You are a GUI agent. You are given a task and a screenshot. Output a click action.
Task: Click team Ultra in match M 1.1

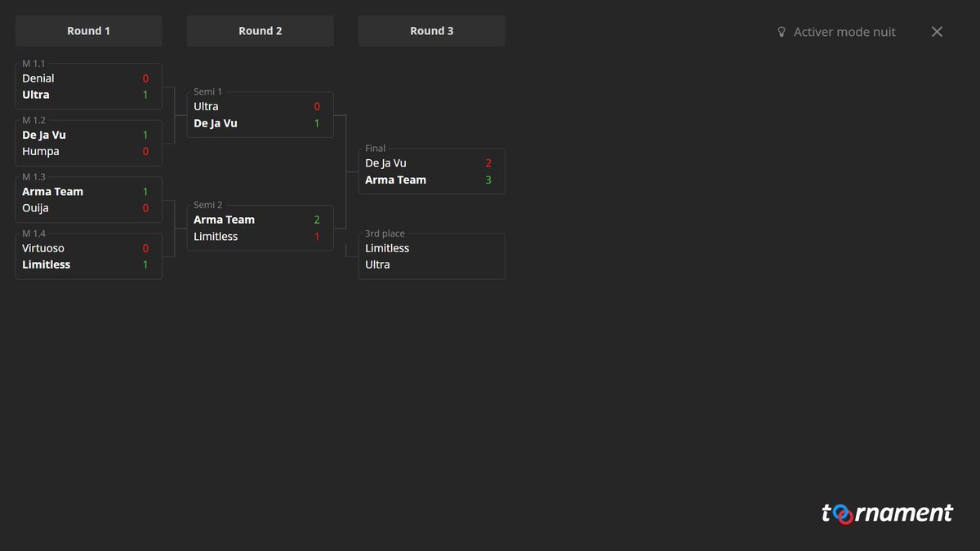click(36, 95)
